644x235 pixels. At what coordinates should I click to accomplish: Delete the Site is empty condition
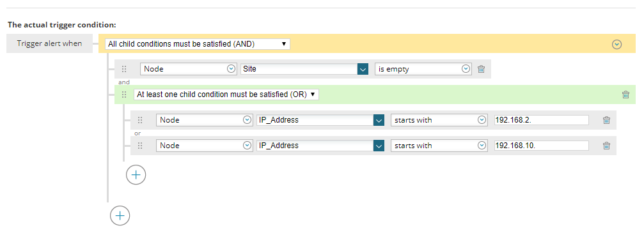click(482, 69)
